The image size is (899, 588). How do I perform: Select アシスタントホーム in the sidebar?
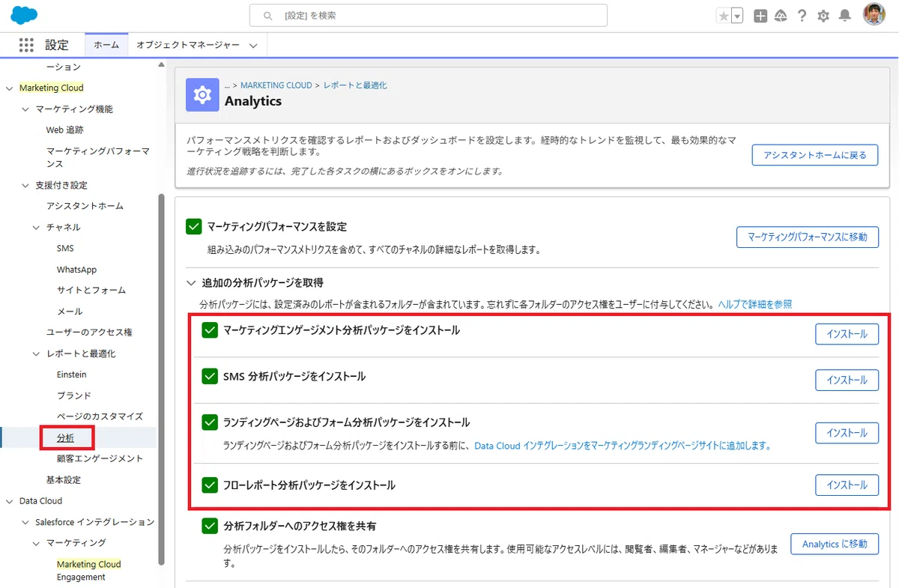pyautogui.click(x=85, y=206)
